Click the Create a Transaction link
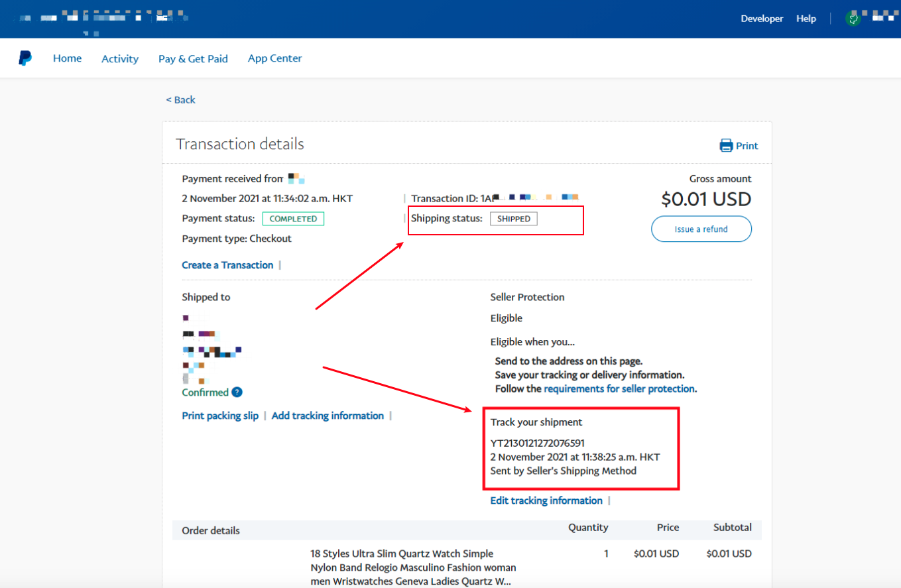Image resolution: width=901 pixels, height=588 pixels. 227,265
